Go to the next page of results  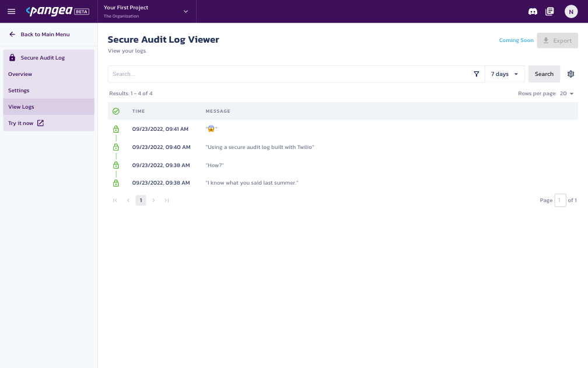tap(153, 200)
